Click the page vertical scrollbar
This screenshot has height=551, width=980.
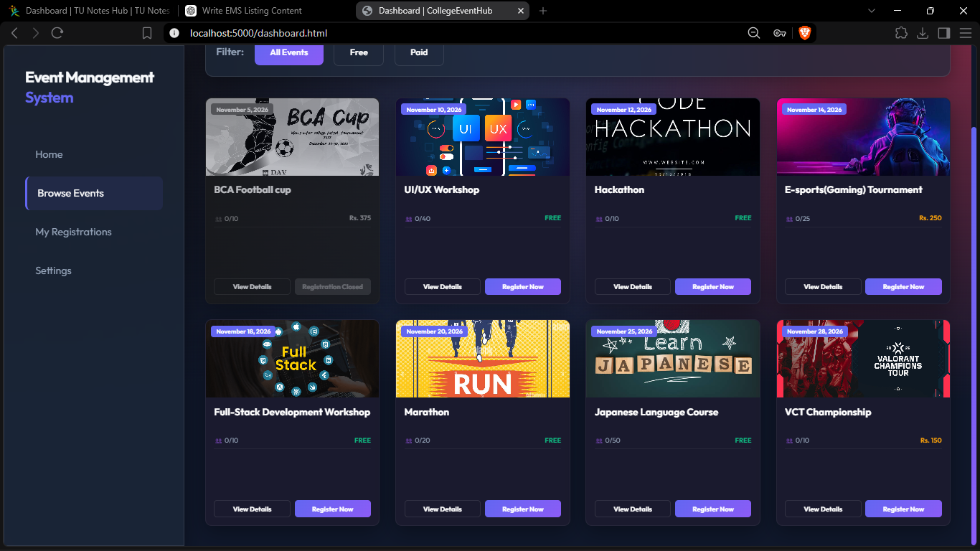tap(974, 334)
